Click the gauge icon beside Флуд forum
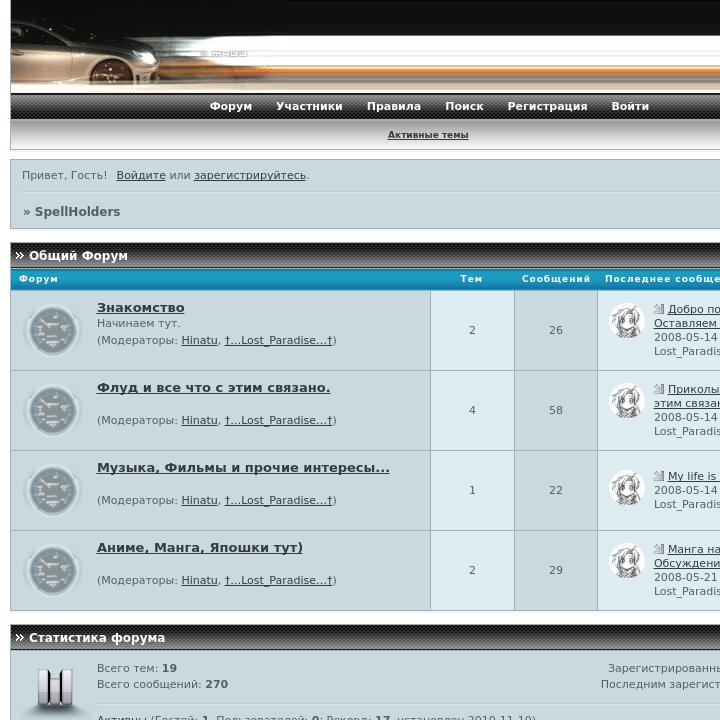 [53, 411]
